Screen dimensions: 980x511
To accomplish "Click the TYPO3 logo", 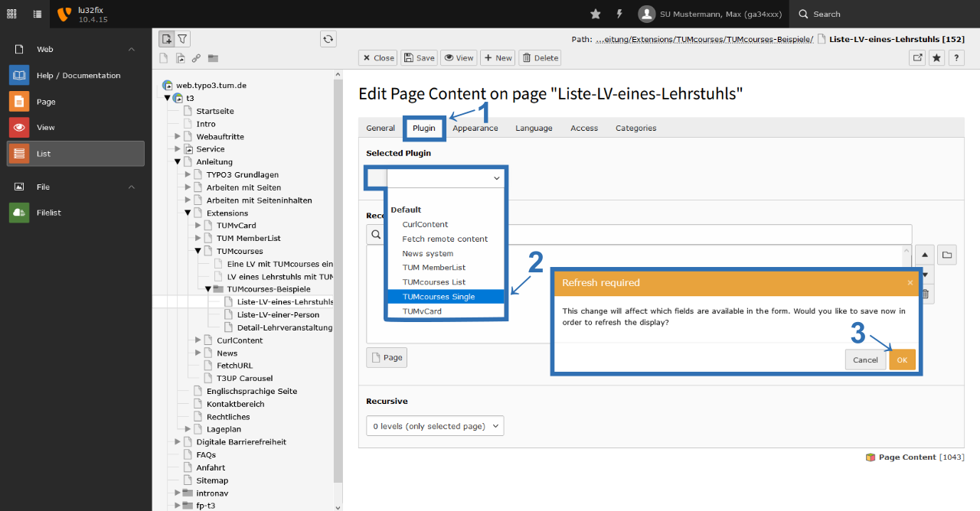I will [x=64, y=14].
